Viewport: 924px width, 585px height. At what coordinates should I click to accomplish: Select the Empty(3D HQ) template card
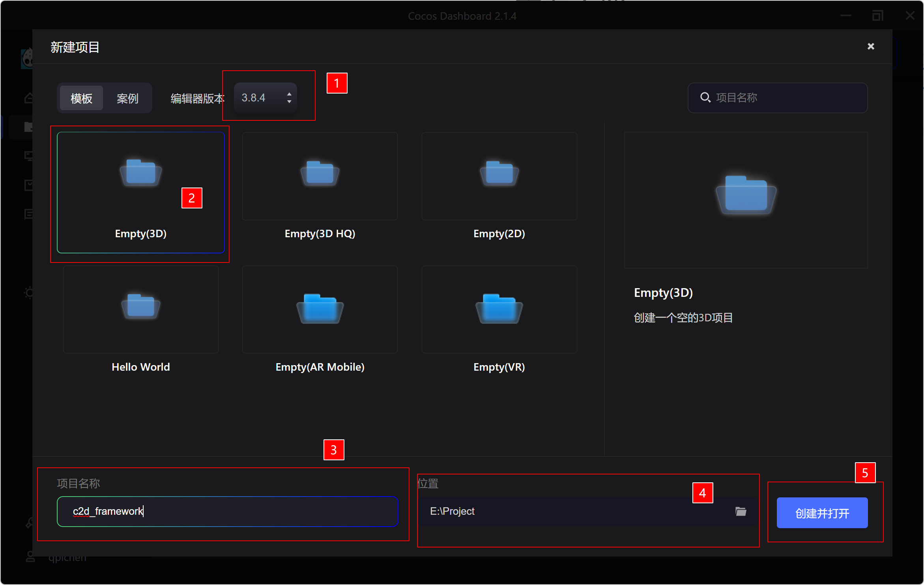point(320,187)
